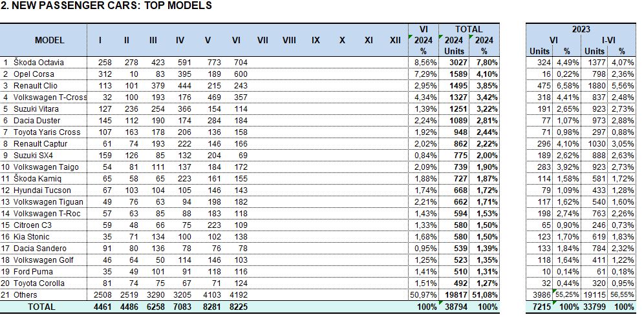The image size is (644, 317).
Task: Select Others June share 50,97%
Action: coord(424,295)
